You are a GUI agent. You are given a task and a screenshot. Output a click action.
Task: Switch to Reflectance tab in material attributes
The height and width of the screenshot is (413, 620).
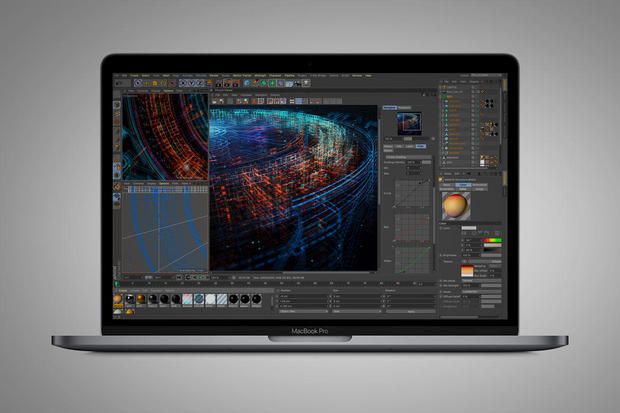point(480,185)
